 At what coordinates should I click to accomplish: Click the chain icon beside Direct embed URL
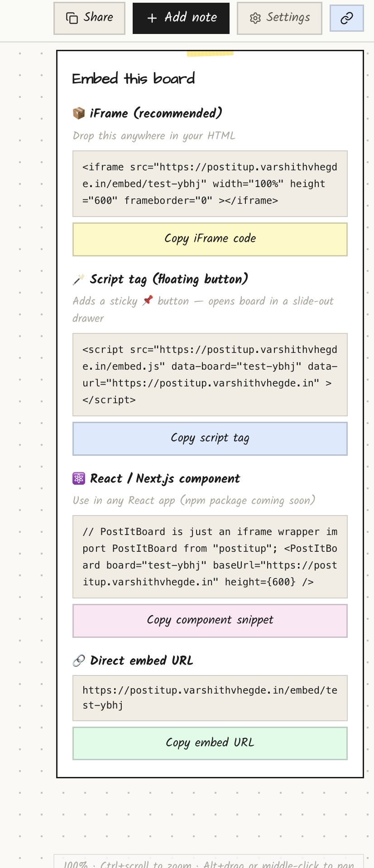(79, 661)
